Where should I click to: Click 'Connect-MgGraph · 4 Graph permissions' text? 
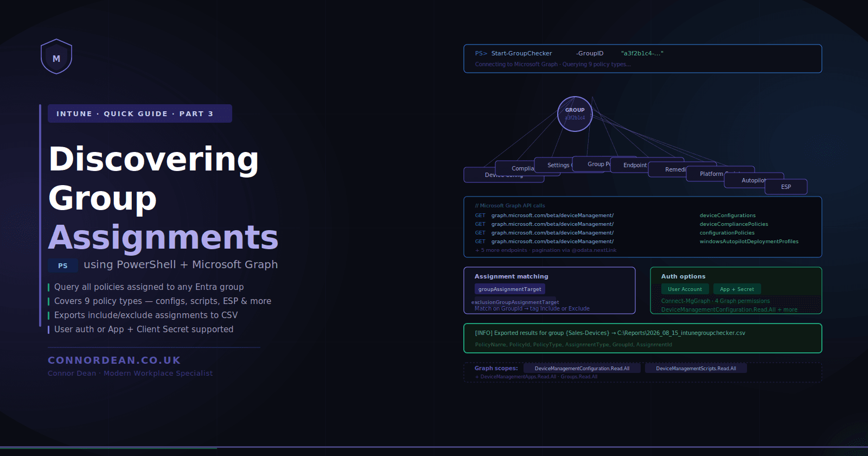coord(716,301)
